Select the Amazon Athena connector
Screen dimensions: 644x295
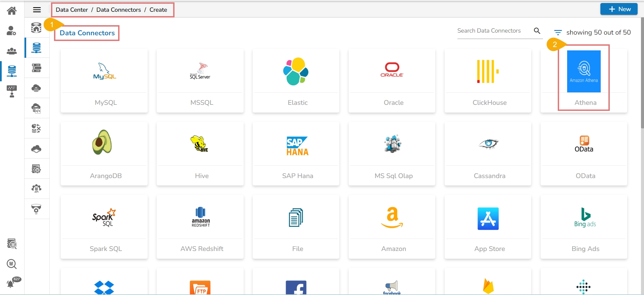(584, 81)
